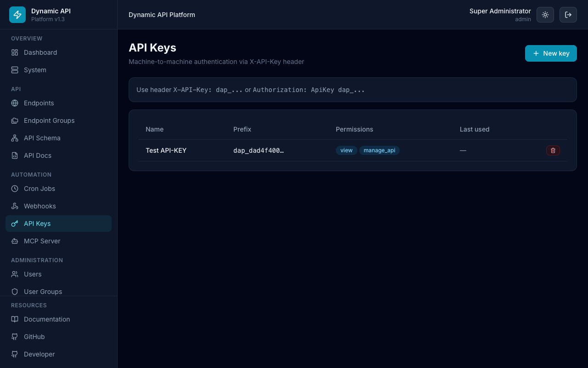Click the Last used column header
This screenshot has height=368, width=588.
click(475, 129)
